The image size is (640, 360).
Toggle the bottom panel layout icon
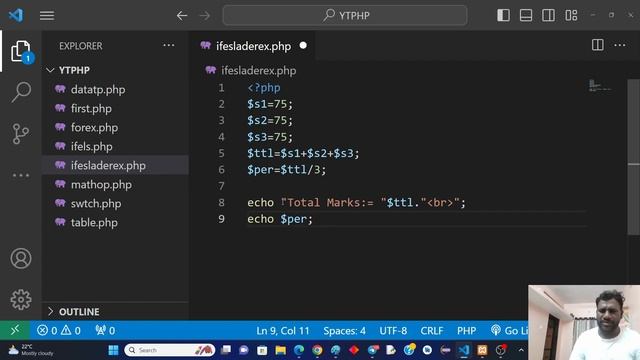pyautogui.click(x=526, y=16)
